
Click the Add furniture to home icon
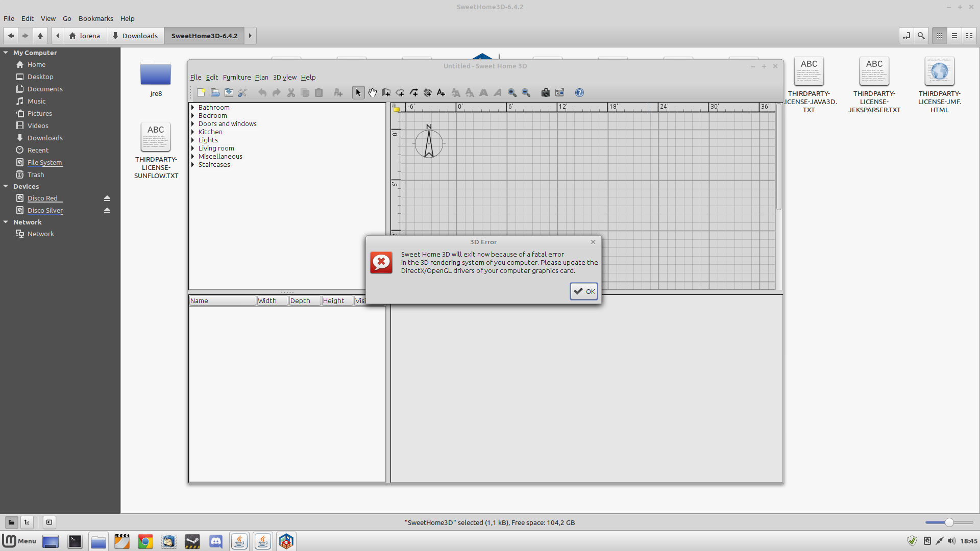[338, 92]
